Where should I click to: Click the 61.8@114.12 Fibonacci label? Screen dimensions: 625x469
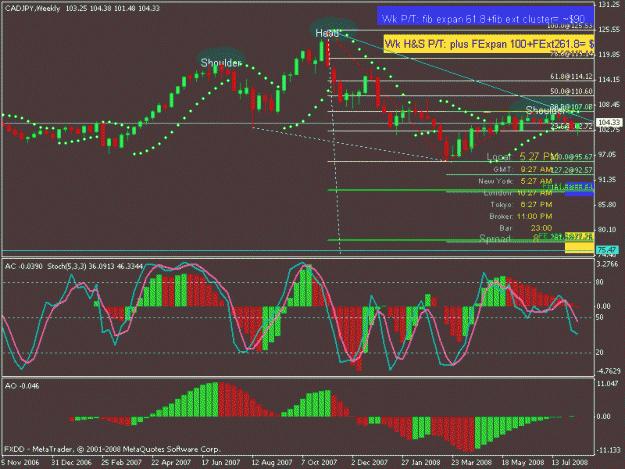572,76
